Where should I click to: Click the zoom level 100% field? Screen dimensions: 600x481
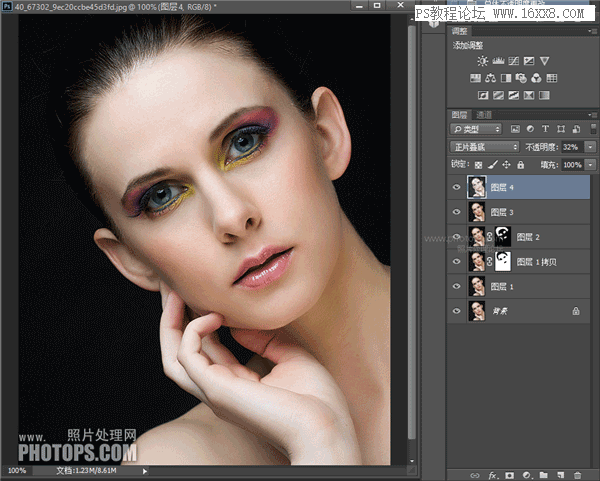point(17,471)
